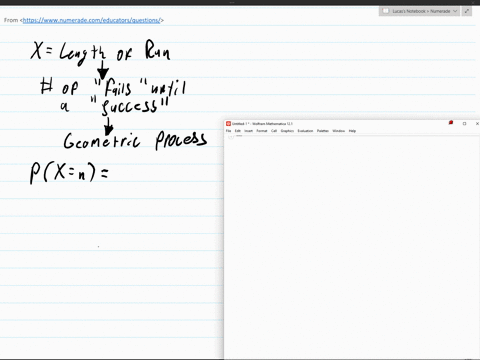
Task: Open the Insert menu in Mathematica
Action: [249, 131]
